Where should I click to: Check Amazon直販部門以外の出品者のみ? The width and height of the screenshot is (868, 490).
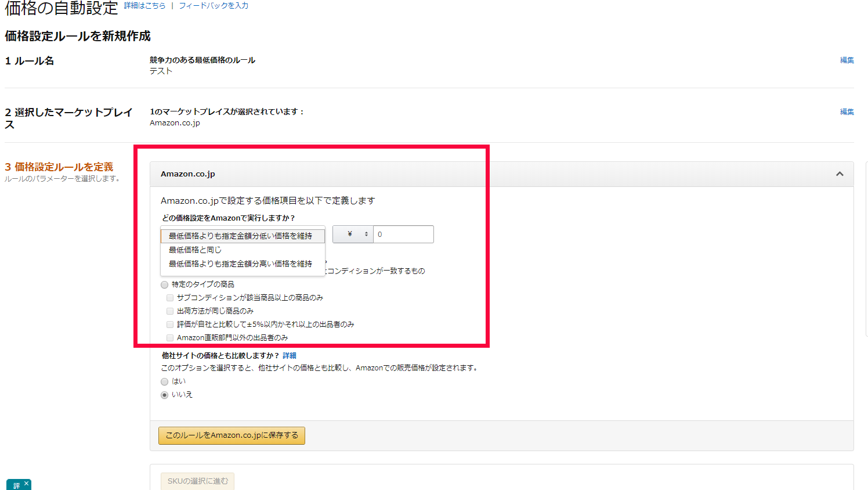click(x=170, y=338)
